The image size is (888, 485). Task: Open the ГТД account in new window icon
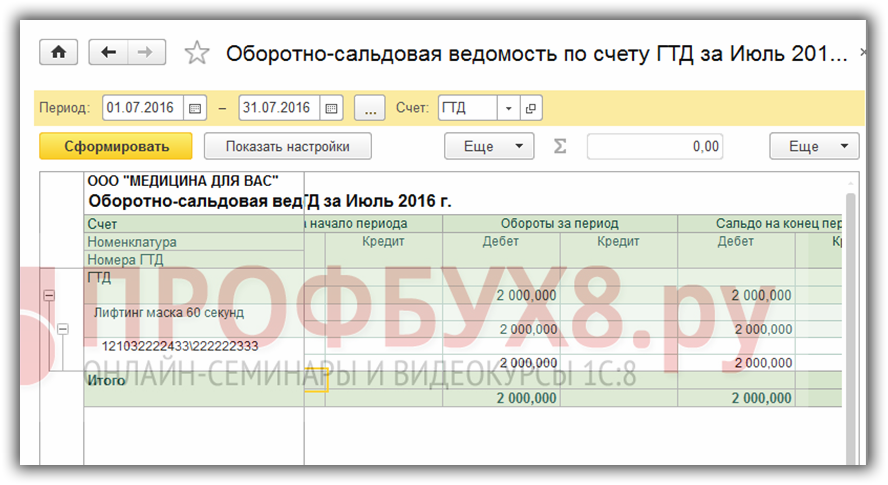coord(531,108)
